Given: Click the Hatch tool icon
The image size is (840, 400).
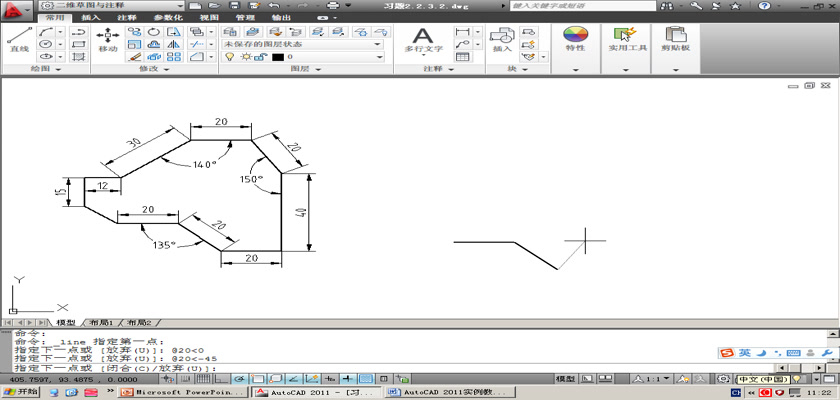Looking at the screenshot, I should [79, 56].
